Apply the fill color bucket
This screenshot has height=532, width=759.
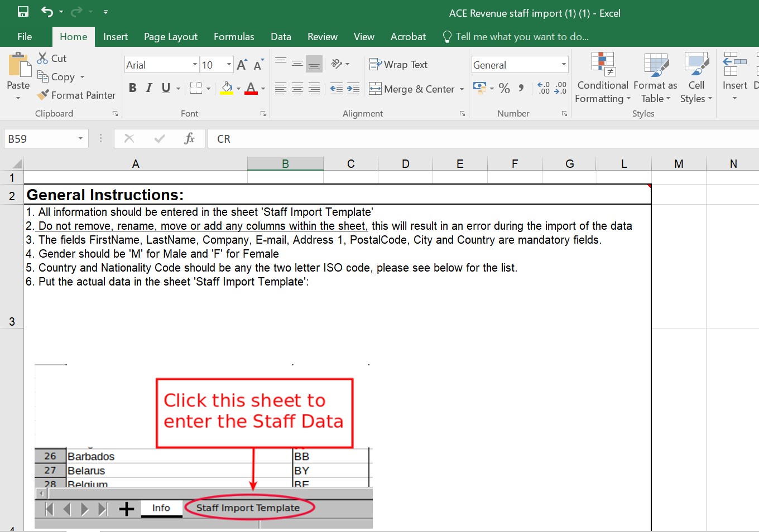[x=227, y=88]
